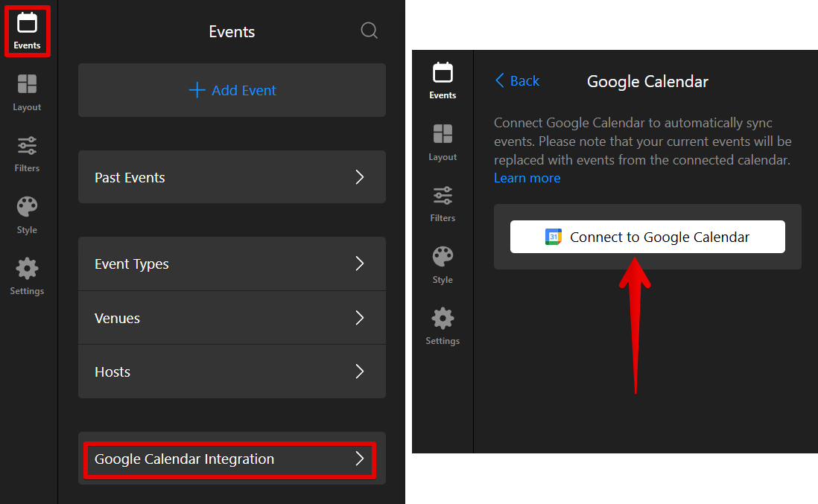Image resolution: width=818 pixels, height=504 pixels.
Task: Open Style tab in left panel sidebar
Action: pyautogui.click(x=27, y=215)
